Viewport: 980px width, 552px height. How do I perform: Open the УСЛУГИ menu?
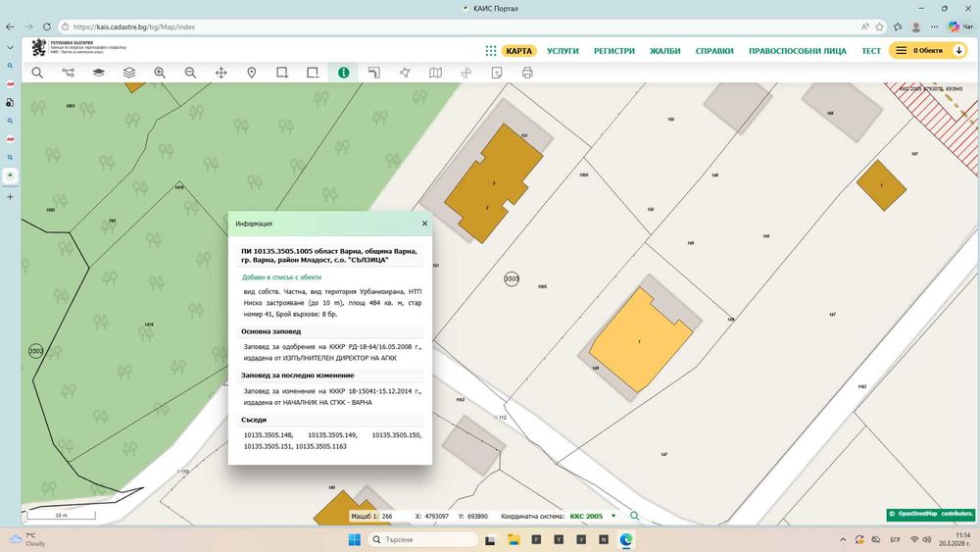563,50
